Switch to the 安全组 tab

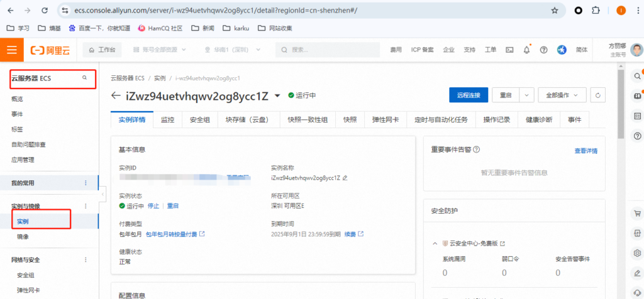(x=200, y=119)
